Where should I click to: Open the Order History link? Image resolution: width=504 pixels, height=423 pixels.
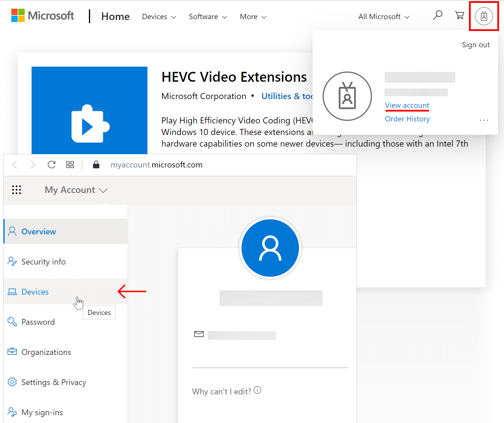coord(407,119)
